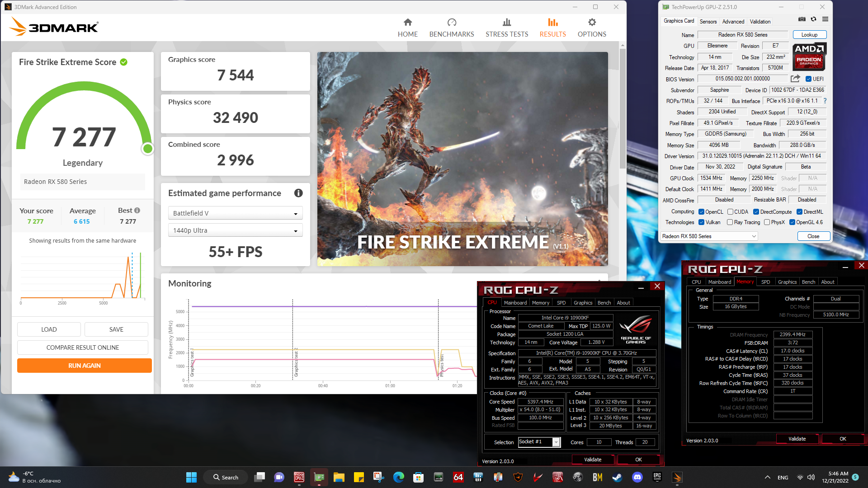
Task: Open 3DMark OPTIONS gear
Action: pyautogui.click(x=592, y=28)
